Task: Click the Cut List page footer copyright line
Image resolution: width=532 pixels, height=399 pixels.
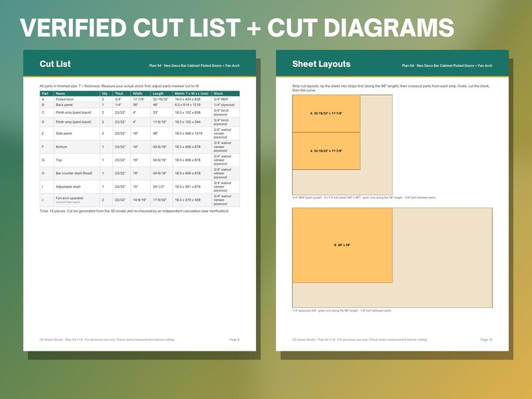Action: coord(107,339)
